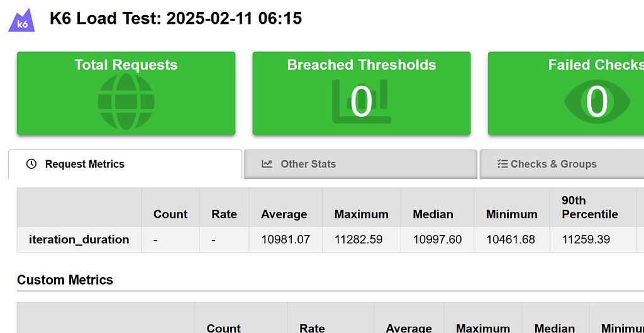Click the Total Requests card
The width and height of the screenshot is (644, 333).
[x=126, y=94]
